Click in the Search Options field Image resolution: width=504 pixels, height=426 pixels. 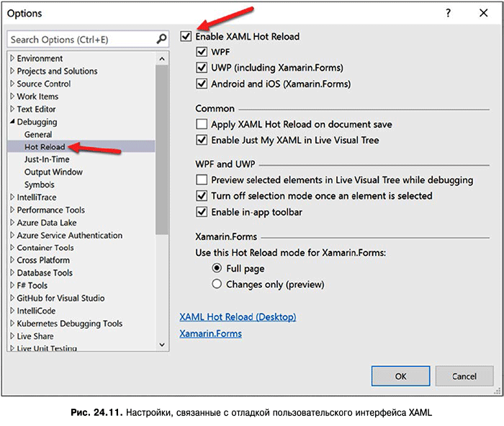point(79,40)
